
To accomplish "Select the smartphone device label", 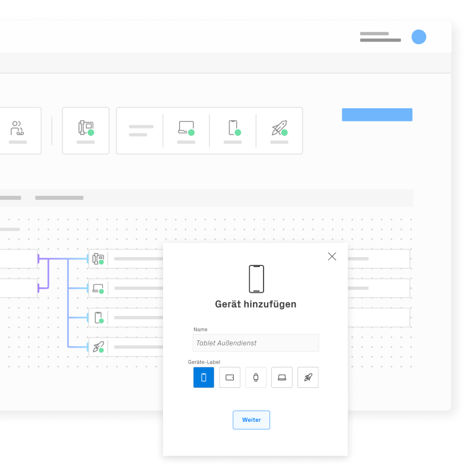I will [x=203, y=377].
